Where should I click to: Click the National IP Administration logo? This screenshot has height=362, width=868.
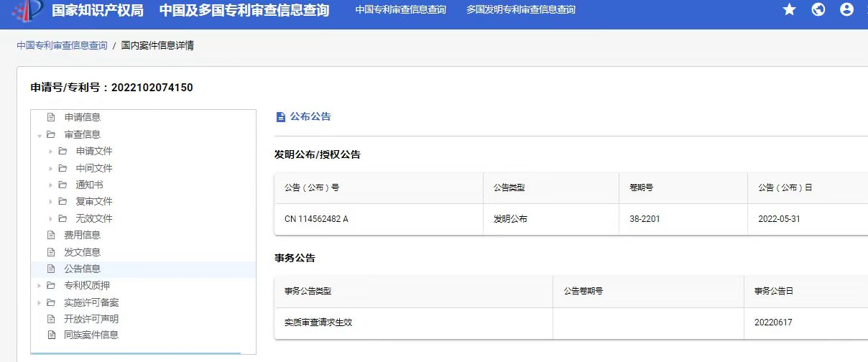[29, 10]
